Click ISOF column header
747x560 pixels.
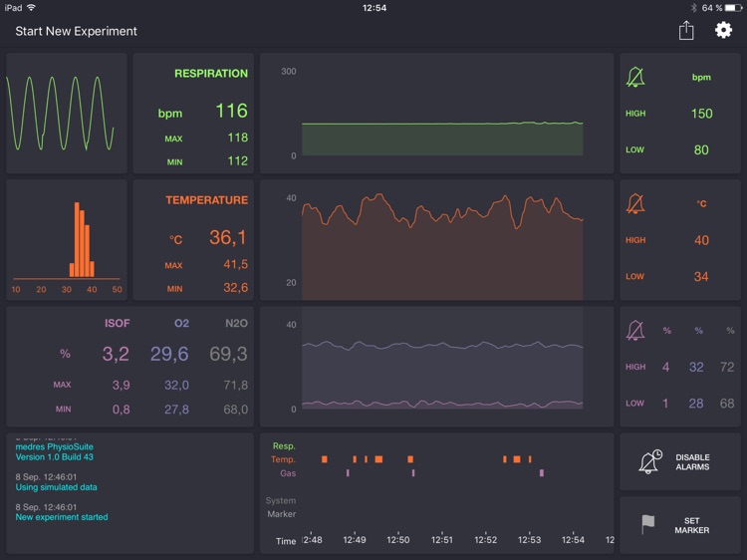pos(118,323)
